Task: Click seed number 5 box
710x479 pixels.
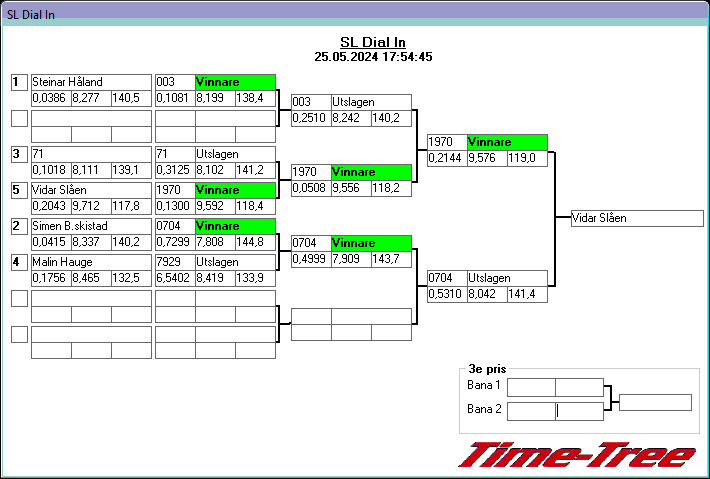Action: click(19, 190)
